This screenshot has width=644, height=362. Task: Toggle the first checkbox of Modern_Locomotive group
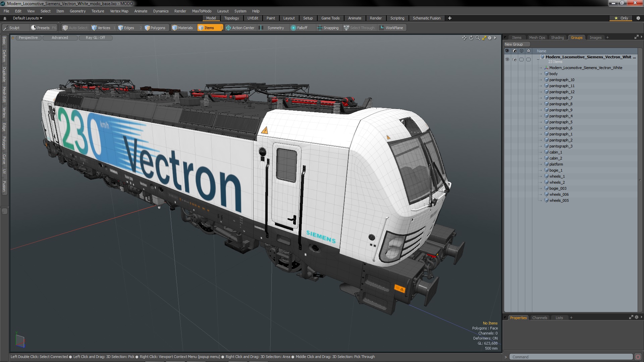click(x=522, y=59)
